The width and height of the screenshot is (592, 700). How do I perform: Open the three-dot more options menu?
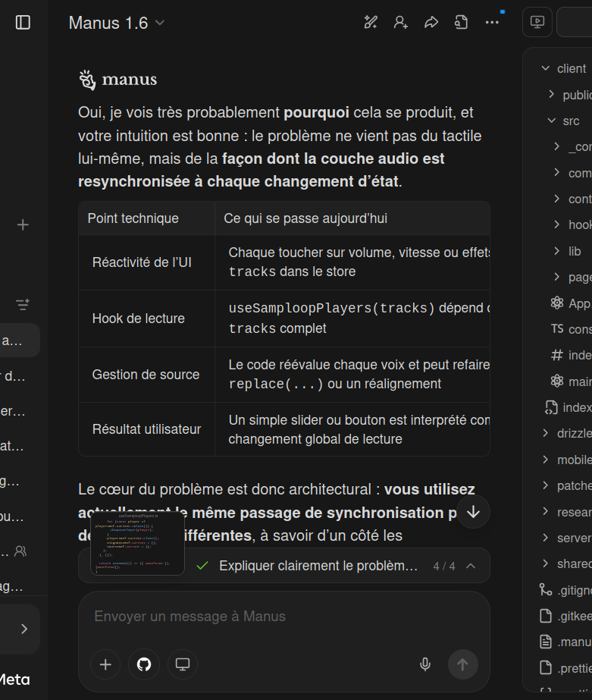(x=492, y=23)
